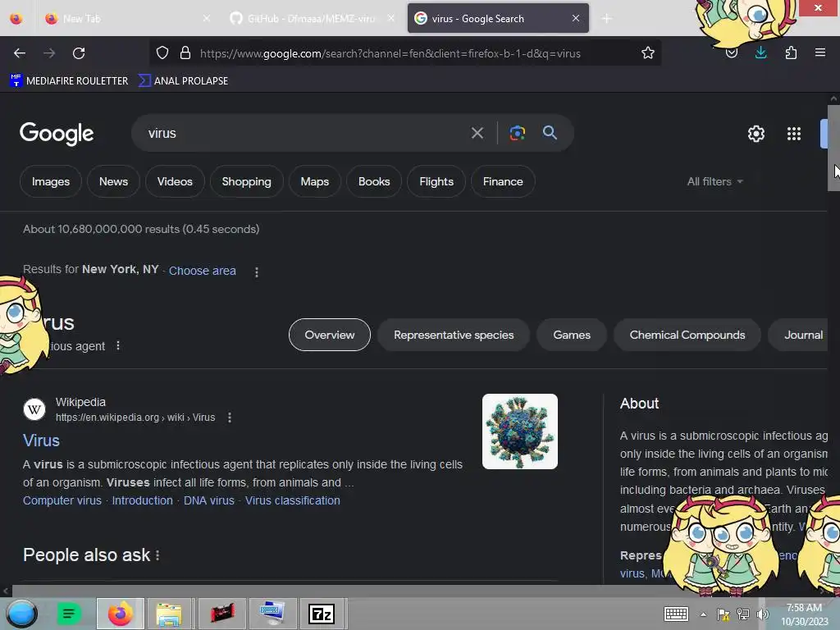The width and height of the screenshot is (840, 630).
Task: Expand the All filters dropdown
Action: [x=714, y=181]
